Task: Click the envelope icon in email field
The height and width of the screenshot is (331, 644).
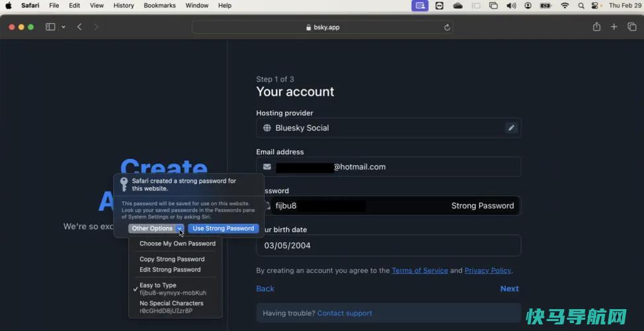Action: [267, 167]
